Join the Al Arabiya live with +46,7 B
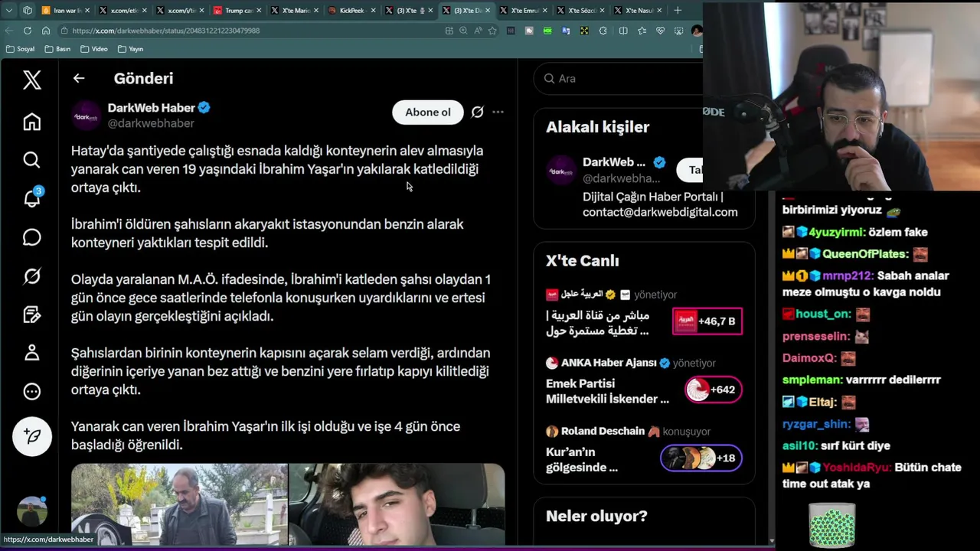The height and width of the screenshot is (551, 980). (707, 321)
